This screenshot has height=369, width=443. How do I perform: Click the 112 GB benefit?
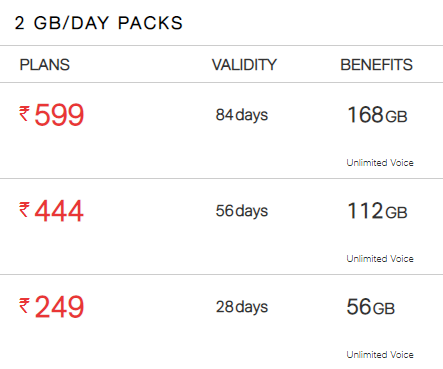tap(377, 211)
